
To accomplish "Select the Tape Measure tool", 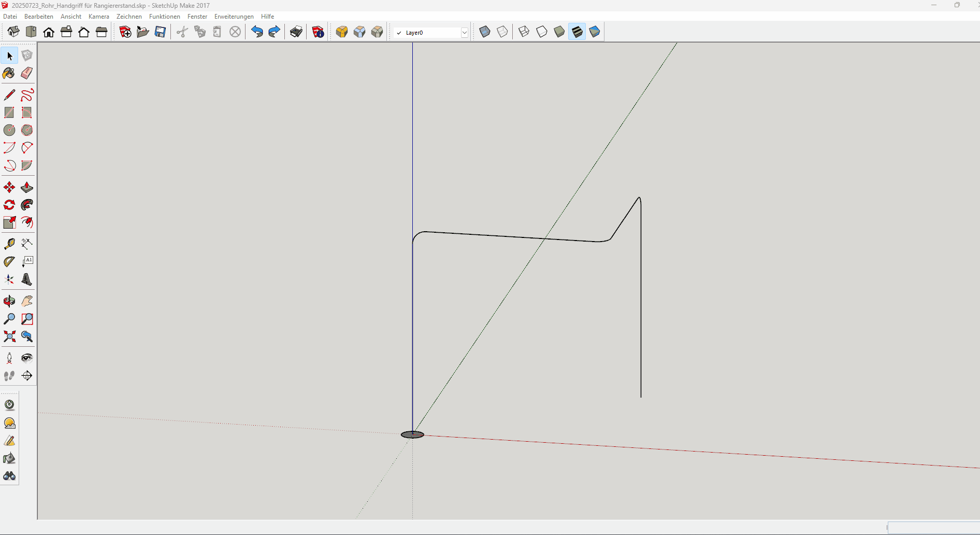I will pos(9,244).
